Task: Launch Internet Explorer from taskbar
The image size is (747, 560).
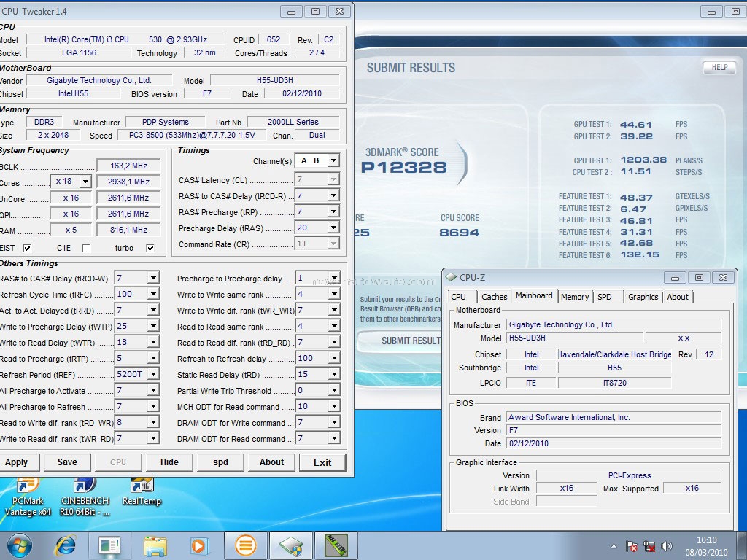Action: 65,545
